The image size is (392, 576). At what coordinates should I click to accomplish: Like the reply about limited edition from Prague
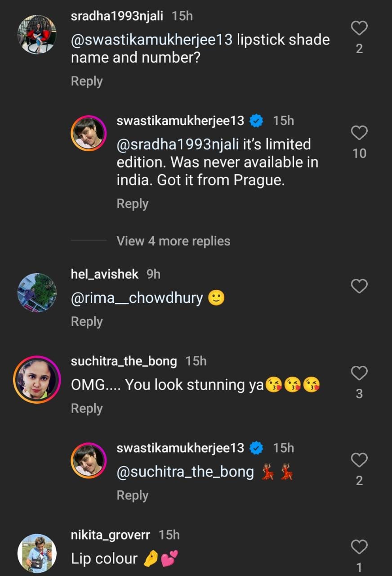pos(359,133)
